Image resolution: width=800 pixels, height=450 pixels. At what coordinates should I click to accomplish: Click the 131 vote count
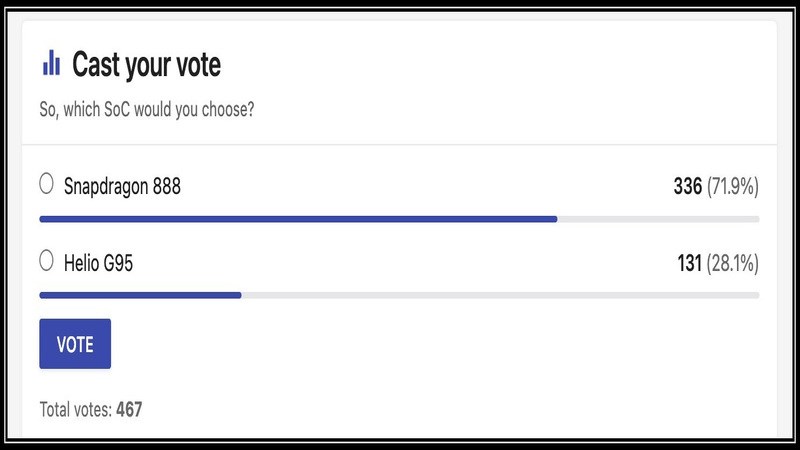click(x=690, y=264)
